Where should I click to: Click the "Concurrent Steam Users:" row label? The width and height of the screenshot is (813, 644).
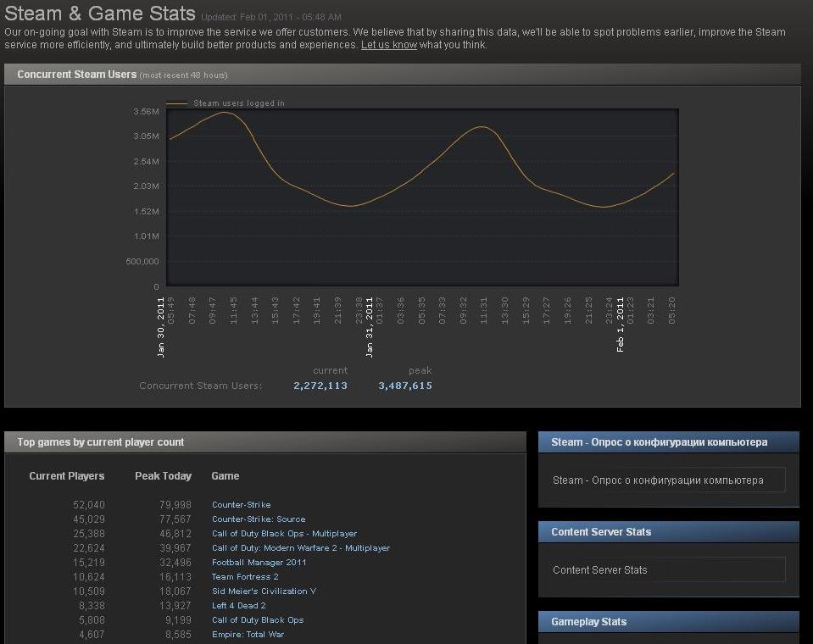tap(201, 386)
